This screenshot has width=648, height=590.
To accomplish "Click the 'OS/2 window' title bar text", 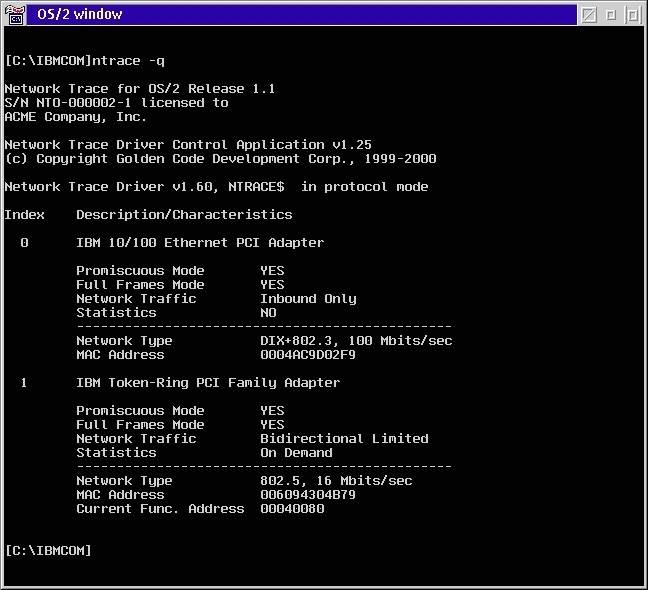I will (79, 14).
